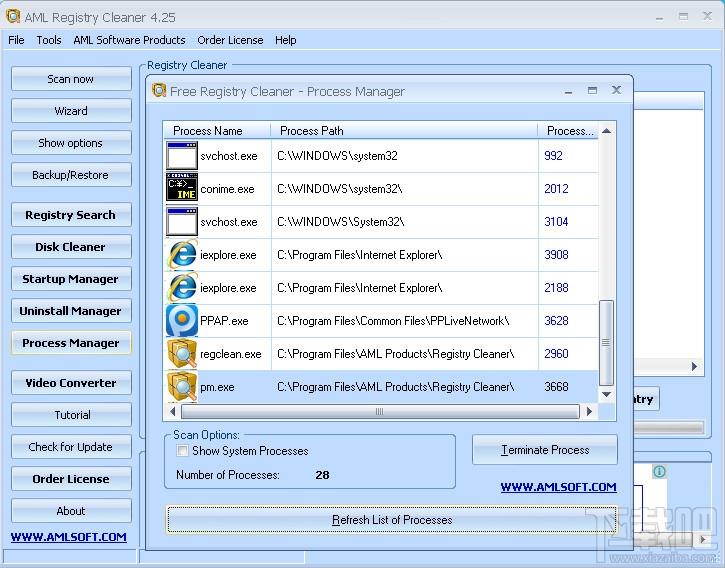Click process ID 2188
The width and height of the screenshot is (725, 568).
pos(556,288)
